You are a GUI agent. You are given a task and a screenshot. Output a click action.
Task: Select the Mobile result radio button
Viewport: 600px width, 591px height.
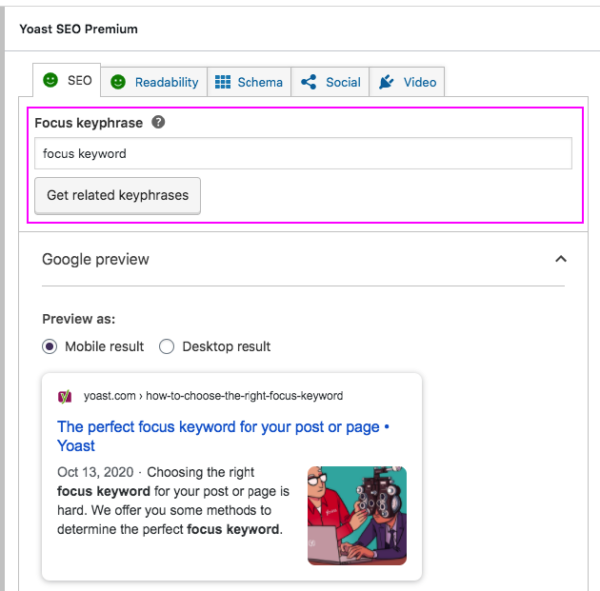click(50, 346)
